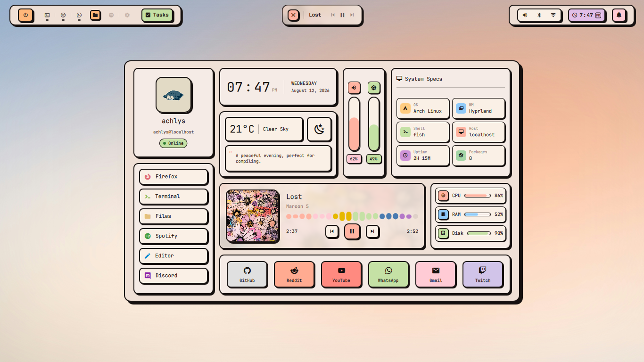Click the System Specs monitor icon
Viewport: 644px width, 362px height.
(399, 79)
